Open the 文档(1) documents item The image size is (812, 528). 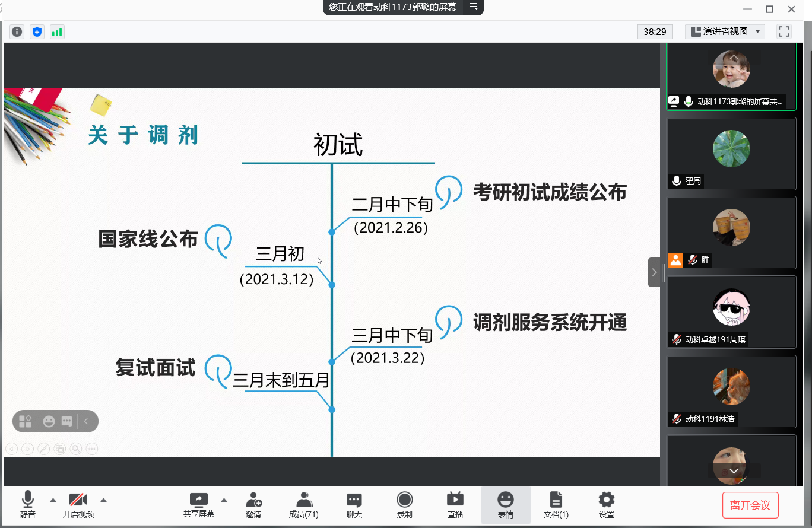click(x=556, y=505)
